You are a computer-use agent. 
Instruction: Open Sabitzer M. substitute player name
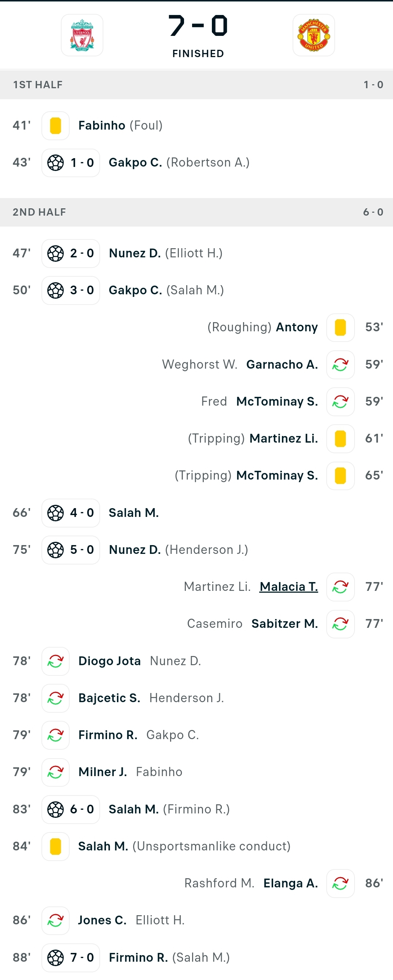284,624
